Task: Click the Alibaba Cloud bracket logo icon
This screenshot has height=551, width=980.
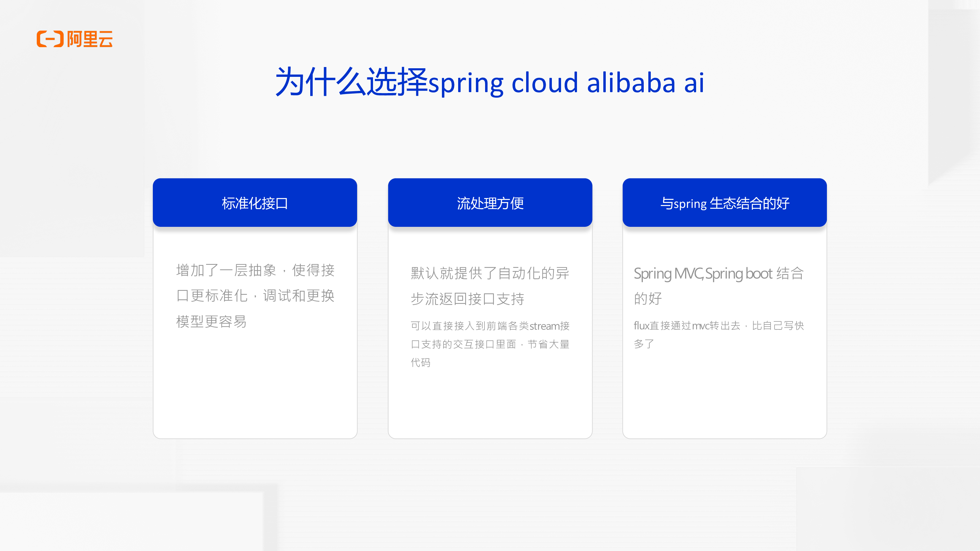Action: point(50,39)
